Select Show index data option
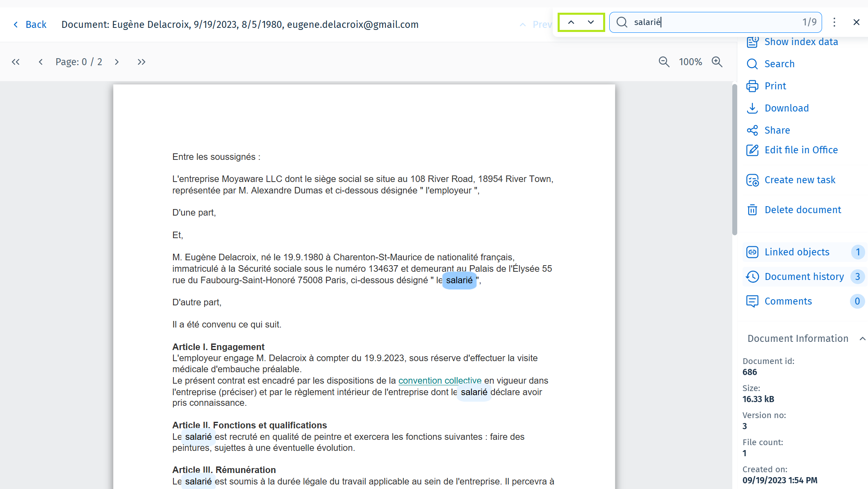868x489 pixels. click(801, 41)
